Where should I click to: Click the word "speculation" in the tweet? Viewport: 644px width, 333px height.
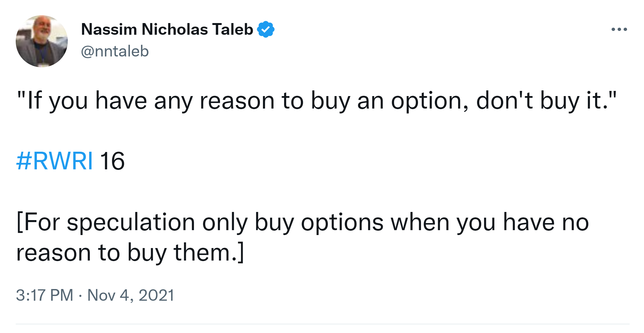click(131, 223)
